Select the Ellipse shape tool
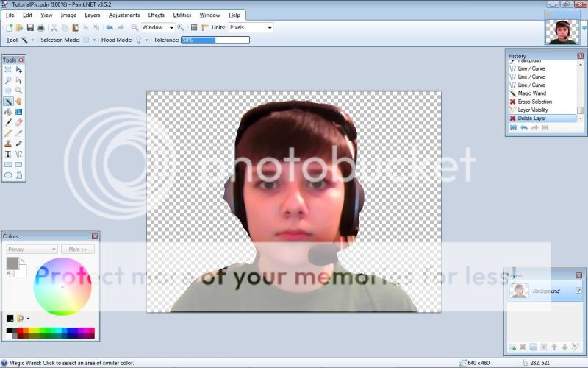This screenshot has height=368, width=588. pyautogui.click(x=8, y=175)
